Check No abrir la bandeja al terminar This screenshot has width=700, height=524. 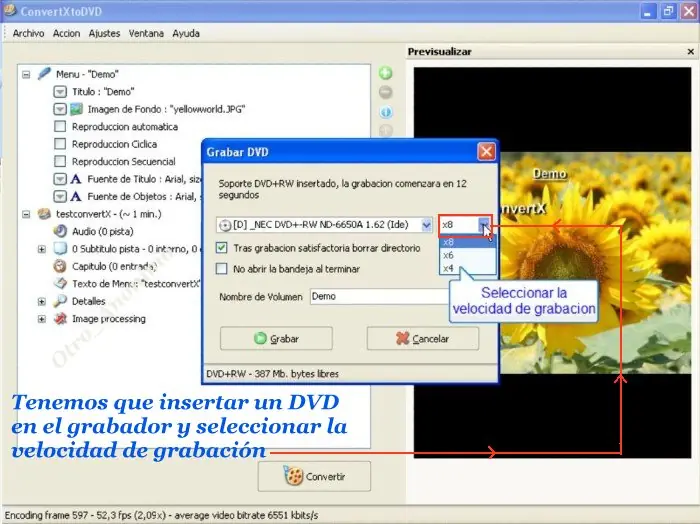pyautogui.click(x=221, y=269)
